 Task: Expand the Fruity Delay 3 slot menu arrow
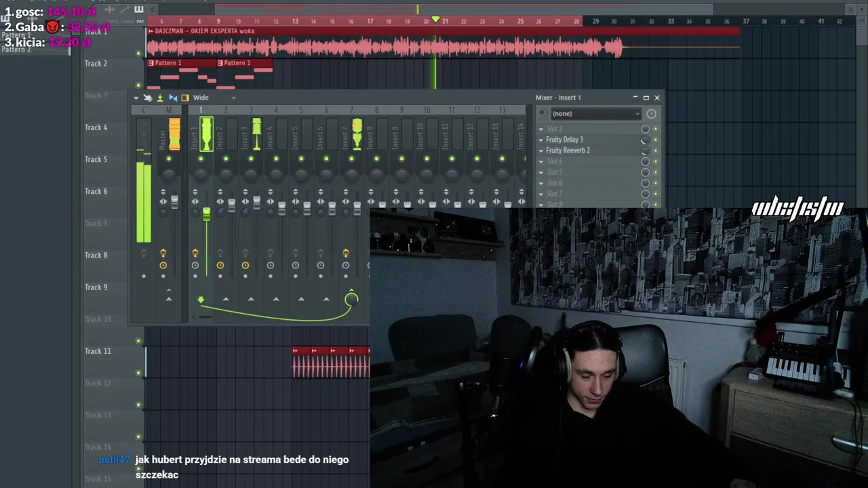pos(541,140)
